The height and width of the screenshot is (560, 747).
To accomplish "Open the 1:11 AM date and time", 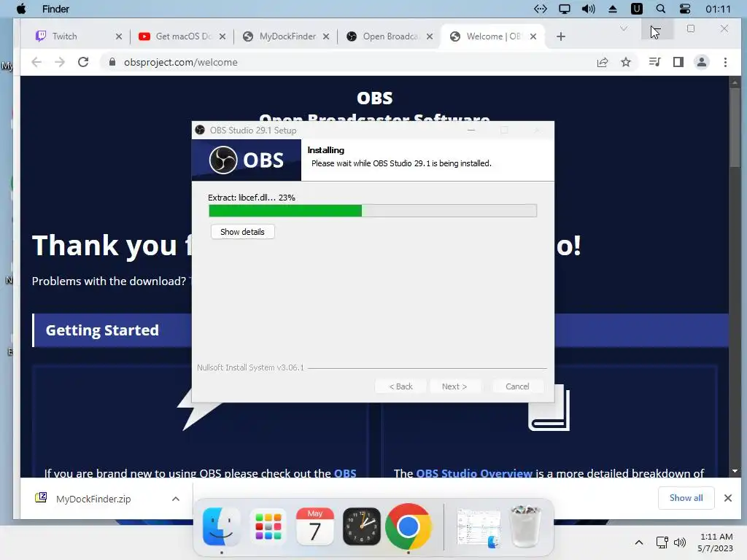I will click(716, 542).
